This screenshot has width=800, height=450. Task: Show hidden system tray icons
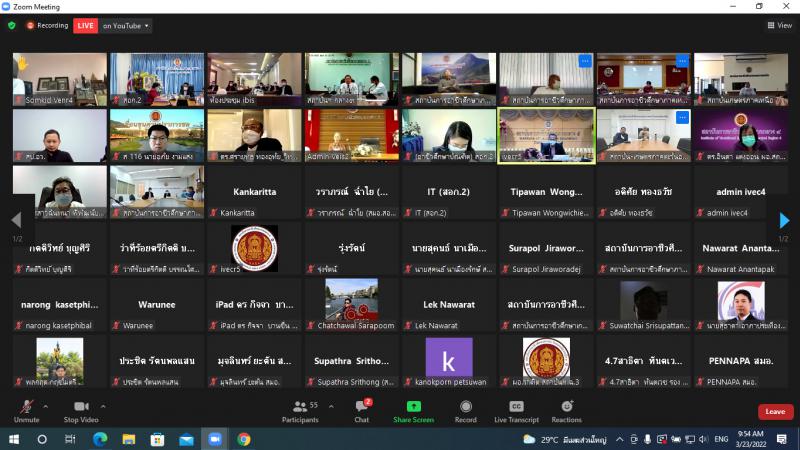point(619,439)
